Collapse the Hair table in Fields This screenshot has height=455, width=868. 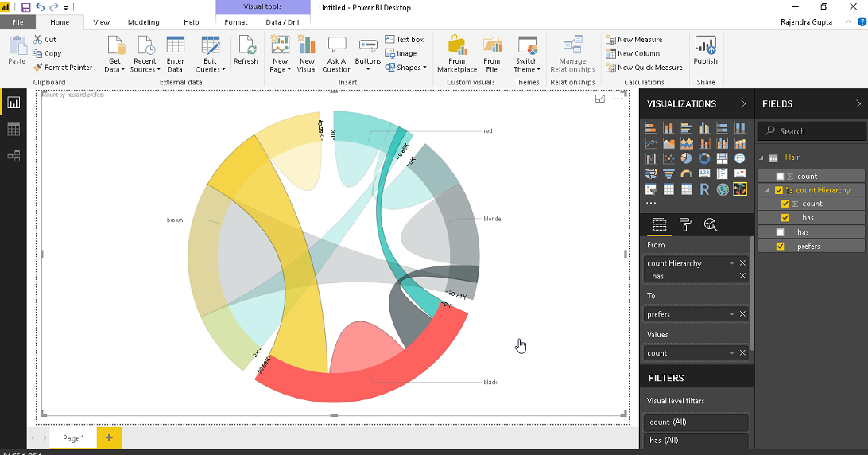tap(761, 158)
